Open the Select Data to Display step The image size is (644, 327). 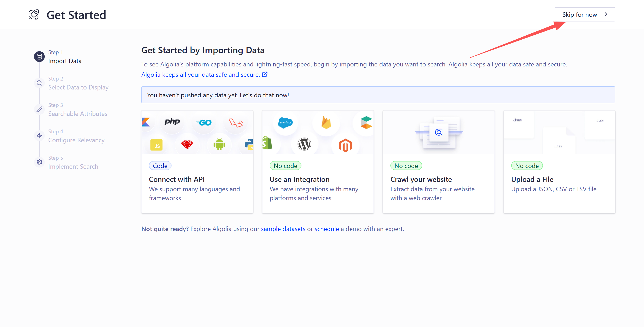pyautogui.click(x=78, y=87)
